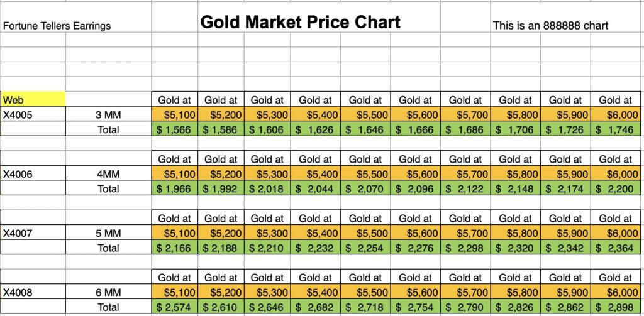Screen dimensions: 644x316
Task: Select the yellow Web cell
Action: pos(33,99)
